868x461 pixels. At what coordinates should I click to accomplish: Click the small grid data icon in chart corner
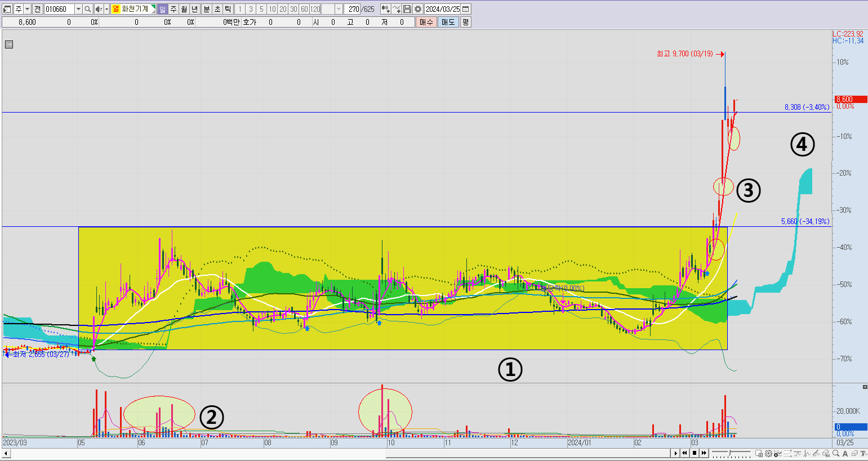9,44
